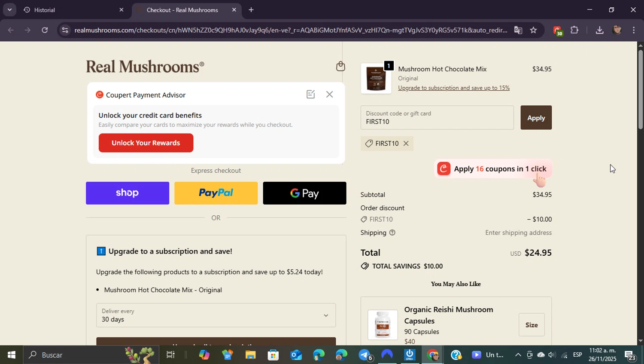Go back to the previous page
The width and height of the screenshot is (644, 364).
[x=11, y=30]
